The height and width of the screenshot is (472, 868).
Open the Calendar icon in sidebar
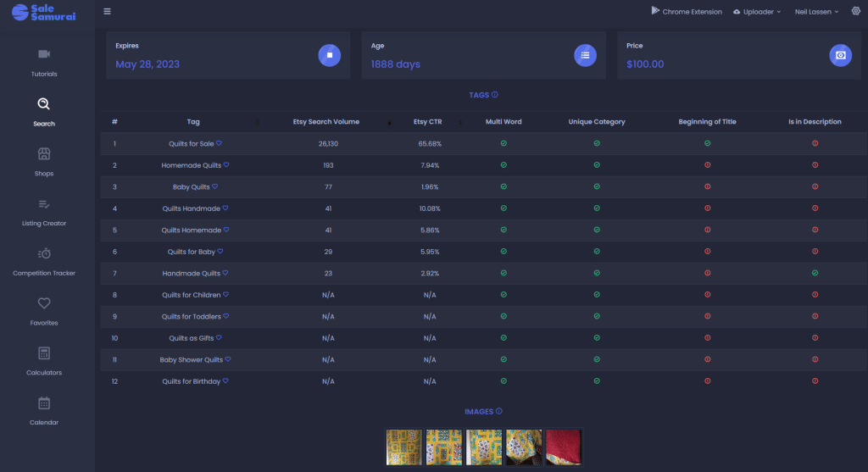44,403
